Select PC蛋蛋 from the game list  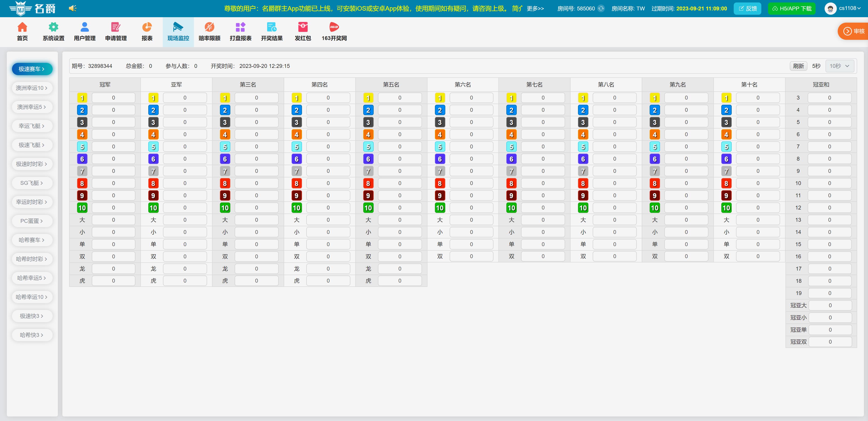point(32,221)
